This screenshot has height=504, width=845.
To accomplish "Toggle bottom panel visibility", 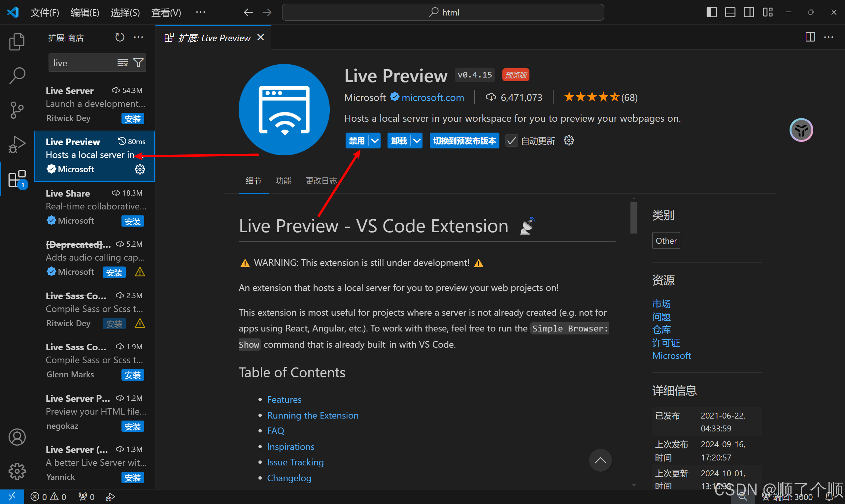I will click(730, 12).
